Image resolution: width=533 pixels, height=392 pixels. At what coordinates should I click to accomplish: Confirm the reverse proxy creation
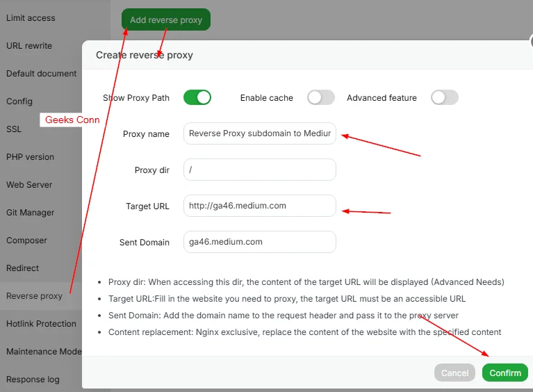click(505, 373)
